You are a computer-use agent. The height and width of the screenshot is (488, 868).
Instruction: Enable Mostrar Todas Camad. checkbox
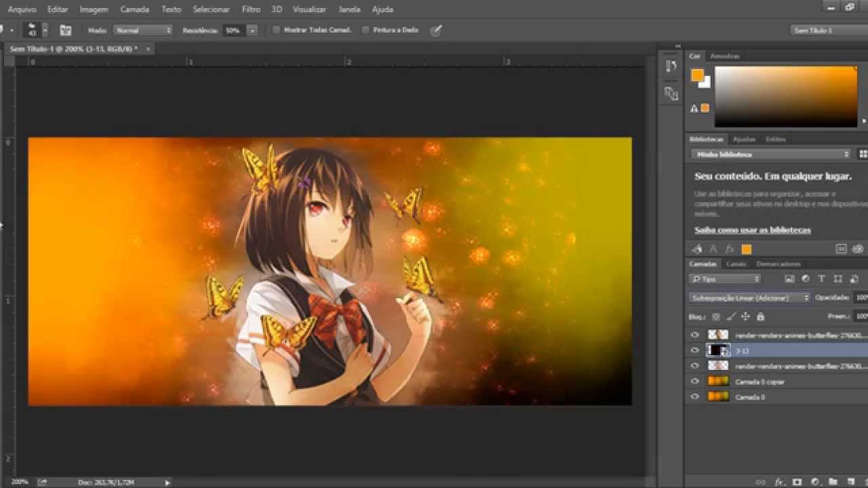coord(276,30)
